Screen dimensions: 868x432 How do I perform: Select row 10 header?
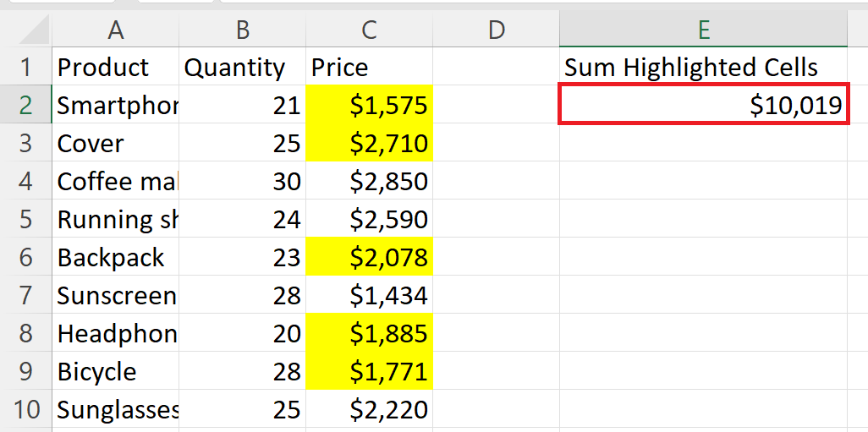point(25,410)
